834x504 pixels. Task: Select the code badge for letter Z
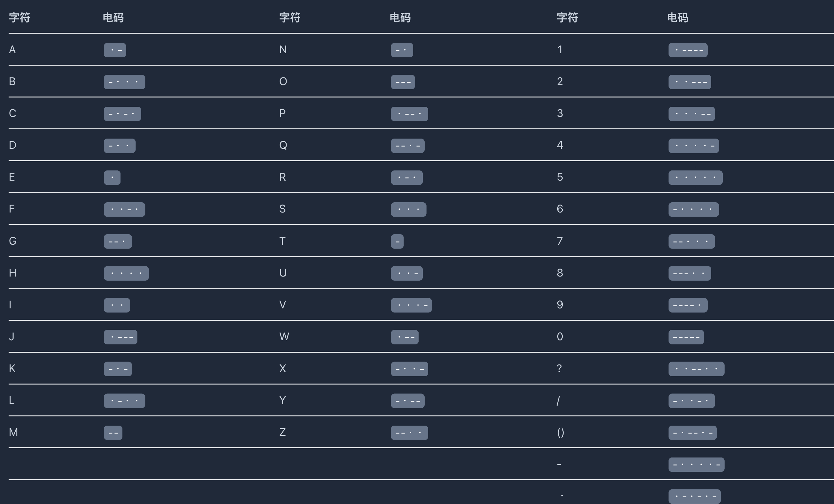[x=409, y=433]
